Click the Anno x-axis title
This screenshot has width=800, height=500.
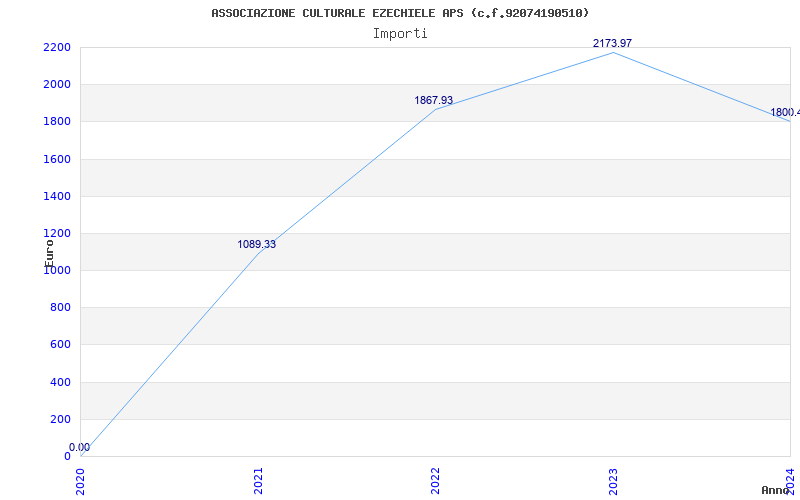tap(775, 490)
